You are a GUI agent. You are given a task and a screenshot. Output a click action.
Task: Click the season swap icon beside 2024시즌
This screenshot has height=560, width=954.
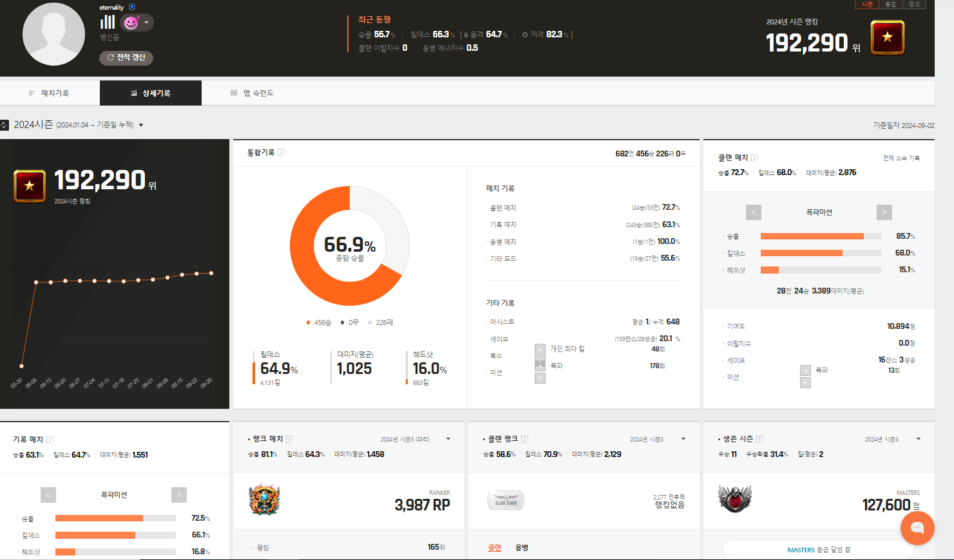point(5,125)
